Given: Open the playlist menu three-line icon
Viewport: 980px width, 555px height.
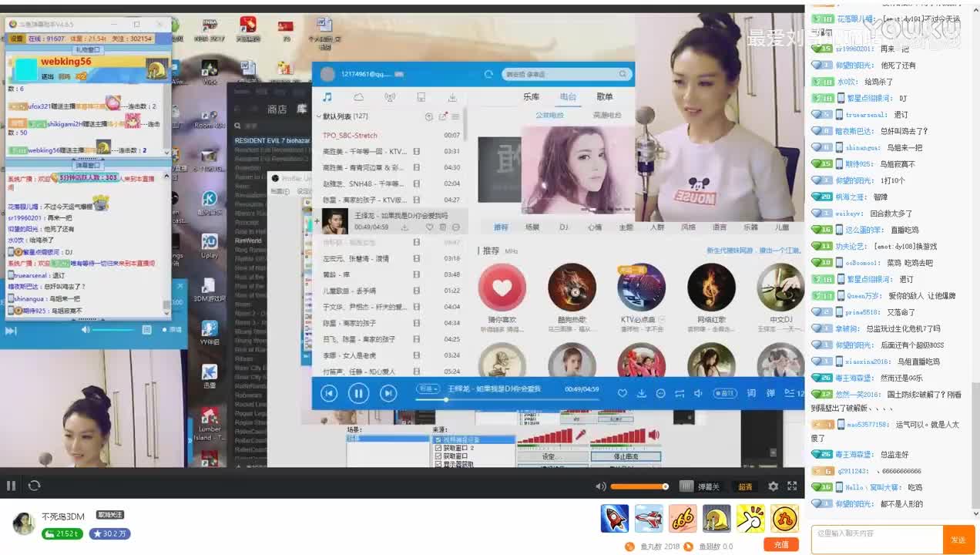Looking at the screenshot, I should point(455,116).
